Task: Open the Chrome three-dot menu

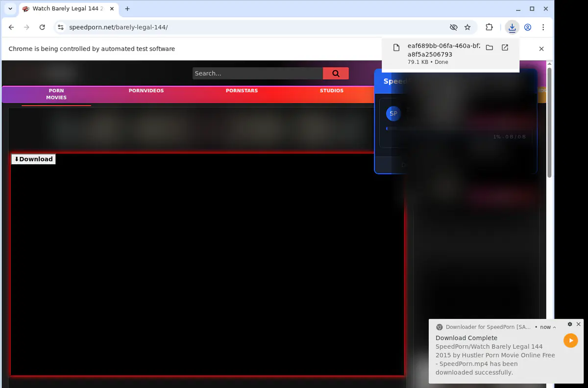Action: tap(543, 27)
